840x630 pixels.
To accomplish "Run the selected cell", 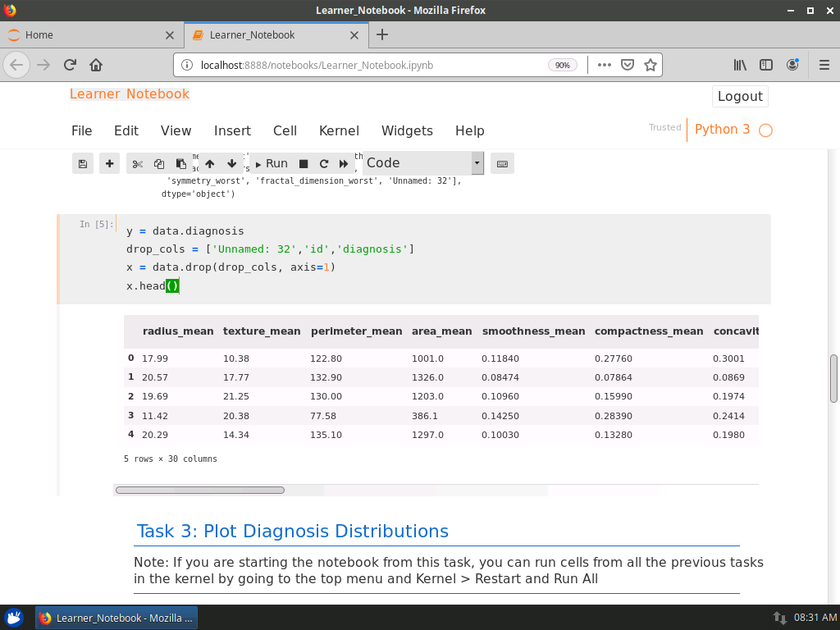I will click(x=272, y=164).
